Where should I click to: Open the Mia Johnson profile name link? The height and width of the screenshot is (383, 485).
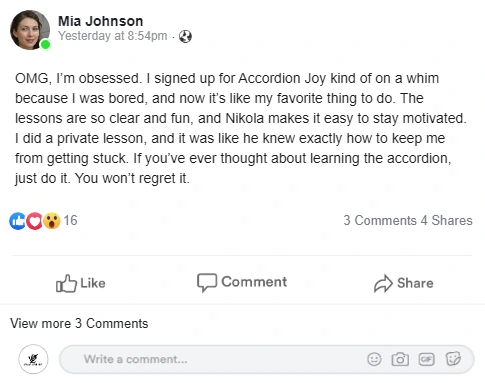pos(101,21)
